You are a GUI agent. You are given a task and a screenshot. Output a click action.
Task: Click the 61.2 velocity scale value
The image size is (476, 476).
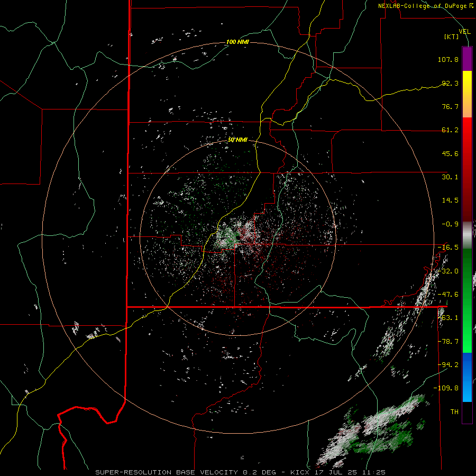[x=450, y=130]
